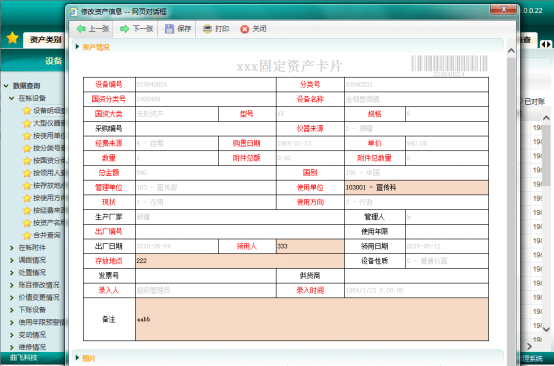Collapse the 资产情况 section triangle
The height and width of the screenshot is (366, 554).
tap(77, 47)
